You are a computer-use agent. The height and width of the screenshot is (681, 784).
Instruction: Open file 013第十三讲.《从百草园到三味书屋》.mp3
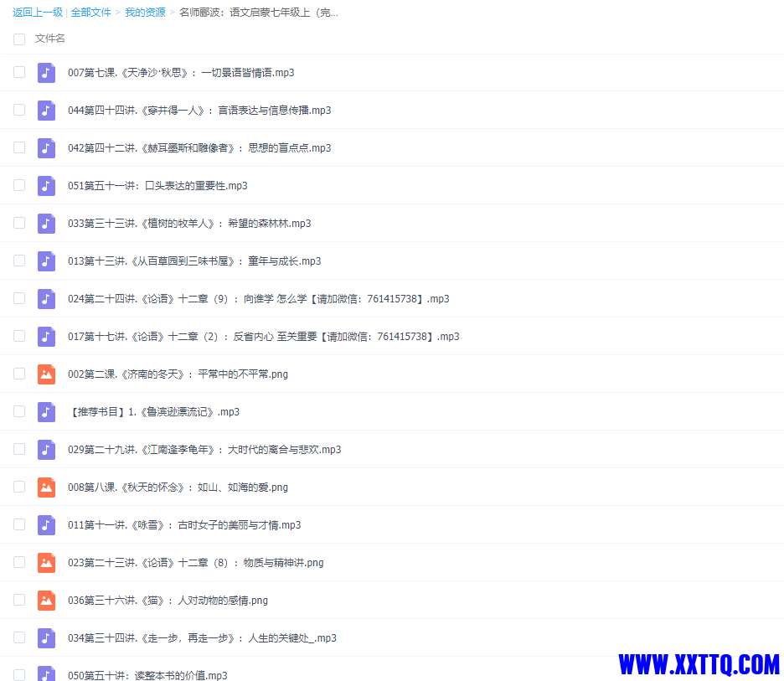tap(194, 261)
